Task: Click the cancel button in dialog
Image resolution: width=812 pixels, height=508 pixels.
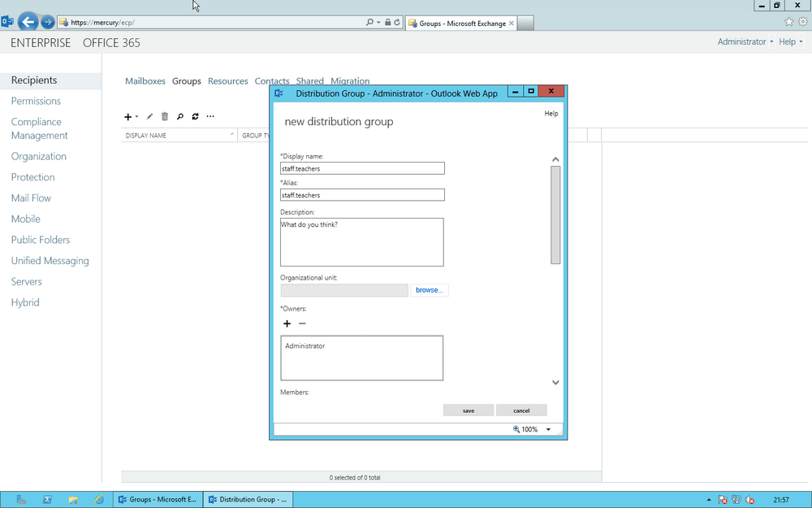Action: click(x=521, y=410)
